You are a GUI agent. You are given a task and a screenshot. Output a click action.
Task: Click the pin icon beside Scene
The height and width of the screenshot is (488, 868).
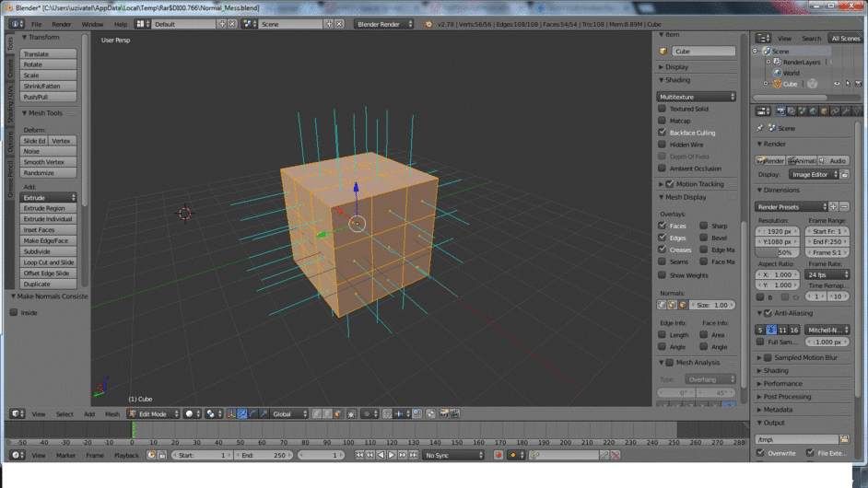point(760,129)
